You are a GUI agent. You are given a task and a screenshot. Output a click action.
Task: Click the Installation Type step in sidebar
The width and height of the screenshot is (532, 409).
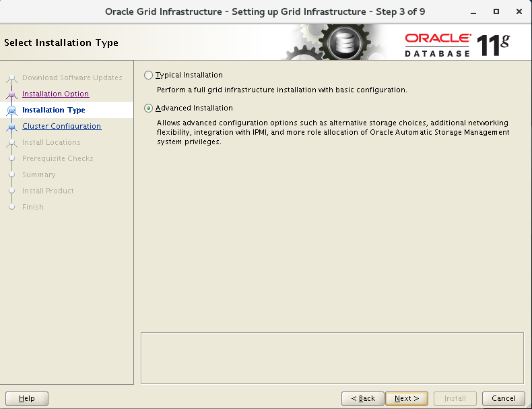(x=54, y=110)
